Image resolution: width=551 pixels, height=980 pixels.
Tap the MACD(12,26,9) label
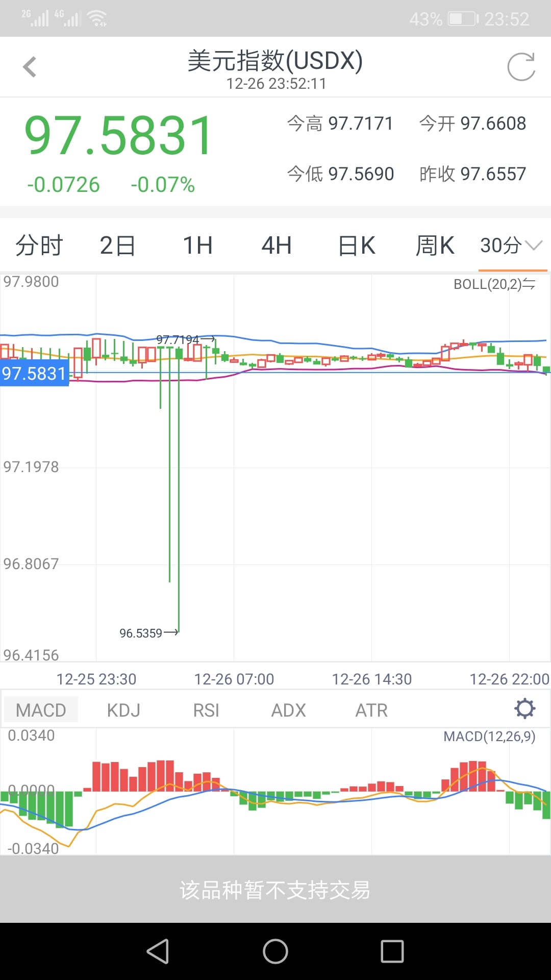(489, 737)
